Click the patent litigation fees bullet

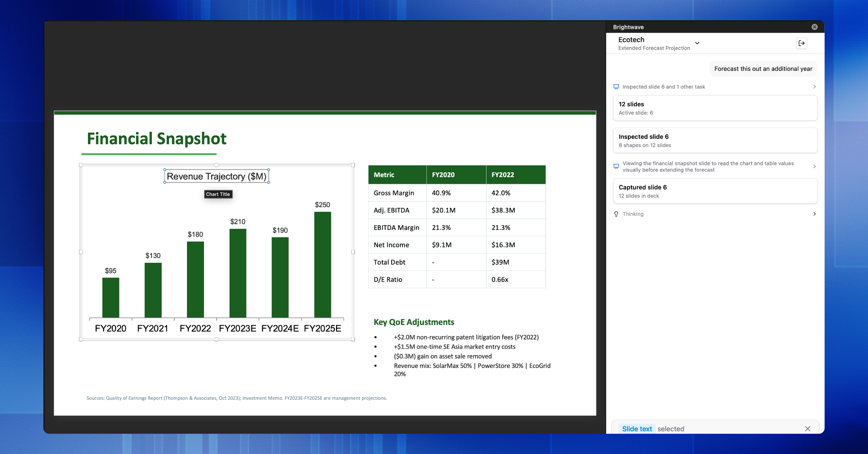tap(466, 337)
